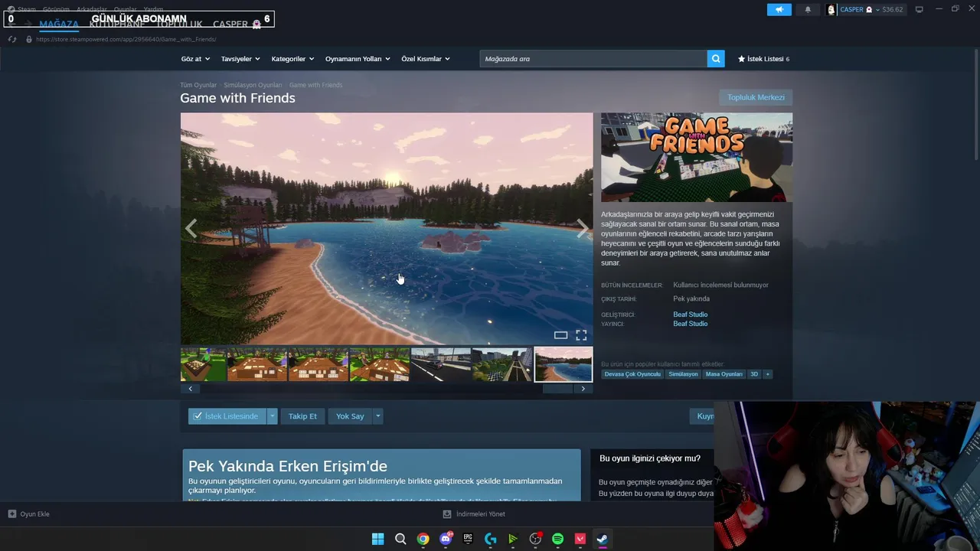Toggle Big Picture mode monitor icon
The width and height of the screenshot is (980, 551).
click(920, 10)
